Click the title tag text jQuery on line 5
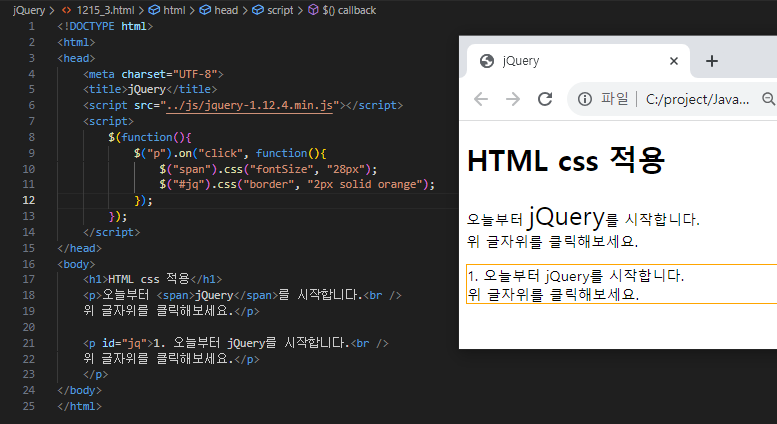The height and width of the screenshot is (424, 777). point(147,89)
